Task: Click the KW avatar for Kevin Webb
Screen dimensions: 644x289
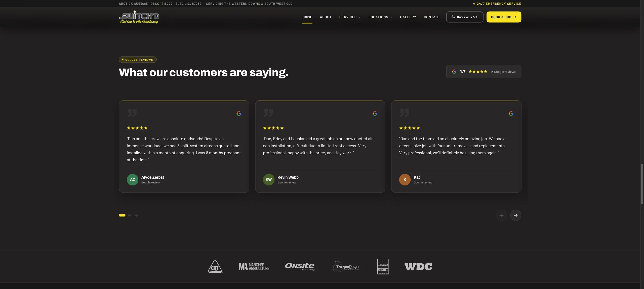Action: tap(269, 180)
